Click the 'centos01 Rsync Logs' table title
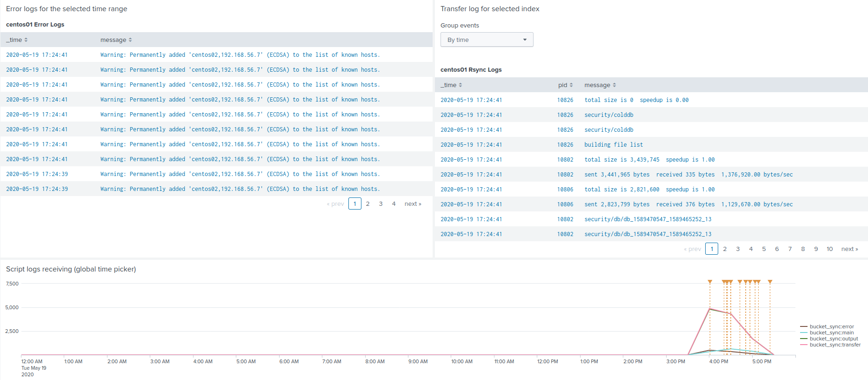This screenshot has width=868, height=380. point(471,70)
